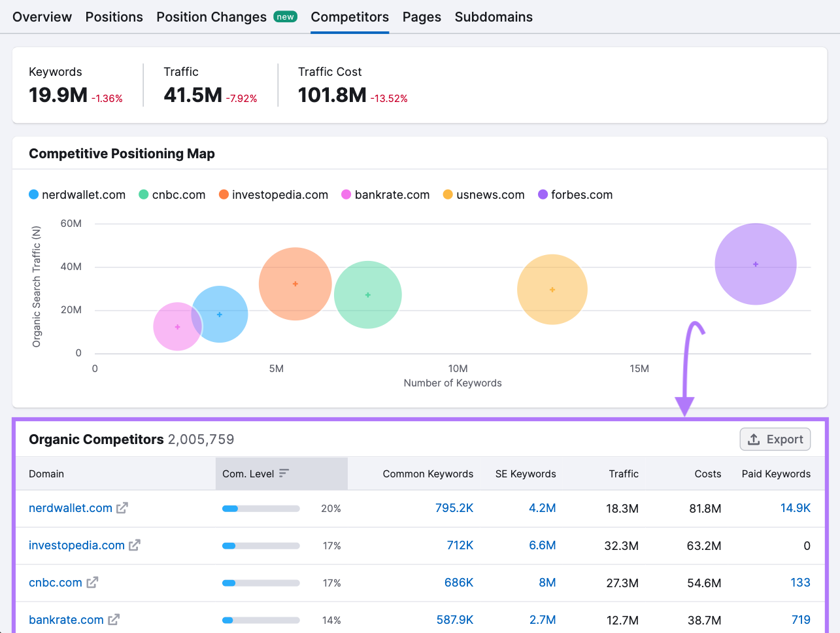Click the Traffic column header
Image resolution: width=840 pixels, height=633 pixels.
[x=624, y=474]
